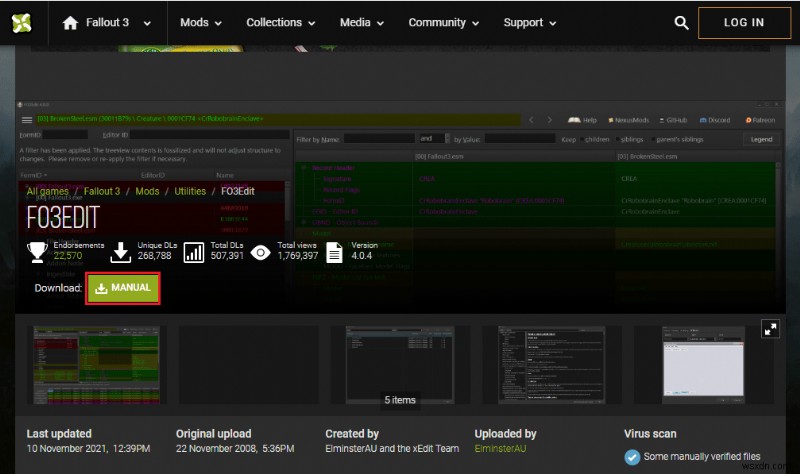
Task: Open the Utilities breadcrumb link
Action: point(189,191)
